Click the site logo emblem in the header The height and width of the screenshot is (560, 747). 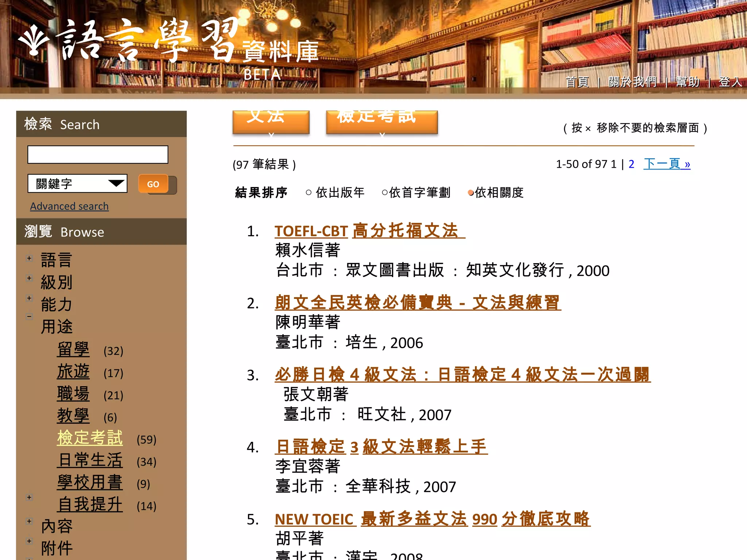[x=34, y=40]
